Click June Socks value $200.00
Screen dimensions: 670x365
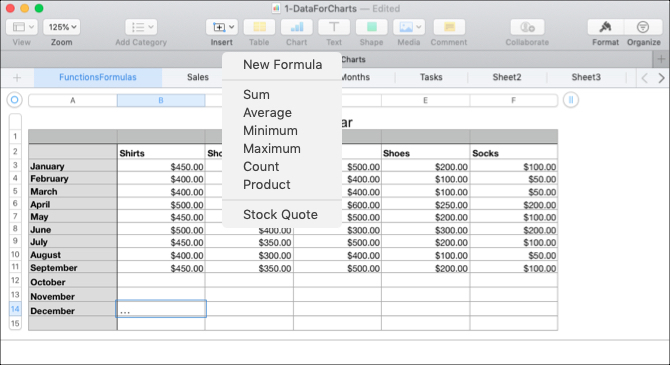[514, 230]
